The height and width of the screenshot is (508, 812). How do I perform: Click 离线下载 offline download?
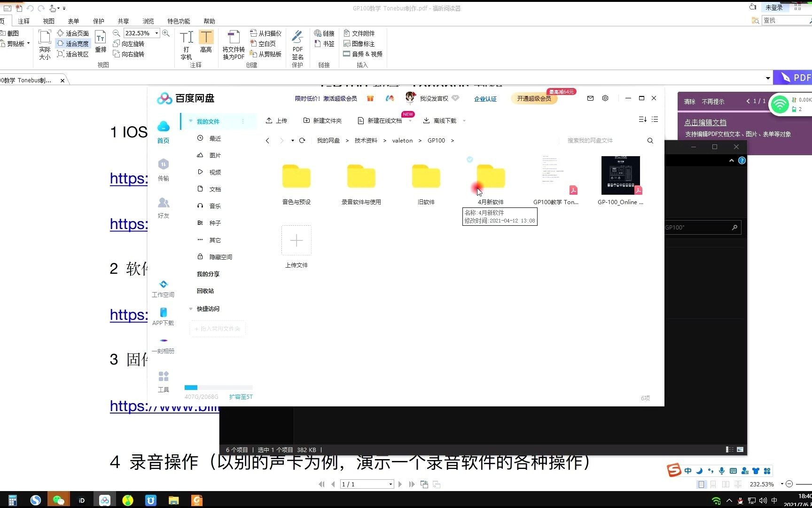click(440, 121)
